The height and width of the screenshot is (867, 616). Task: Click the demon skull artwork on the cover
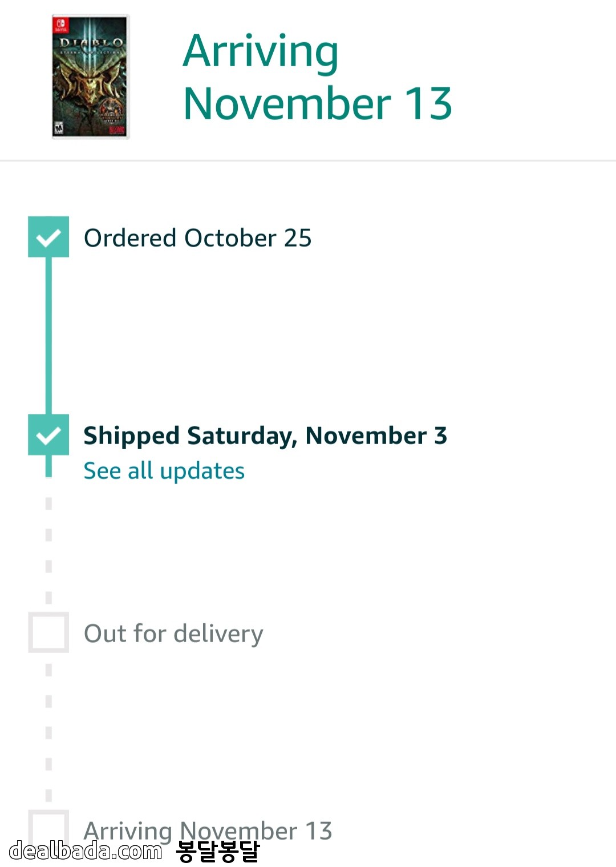(x=88, y=86)
